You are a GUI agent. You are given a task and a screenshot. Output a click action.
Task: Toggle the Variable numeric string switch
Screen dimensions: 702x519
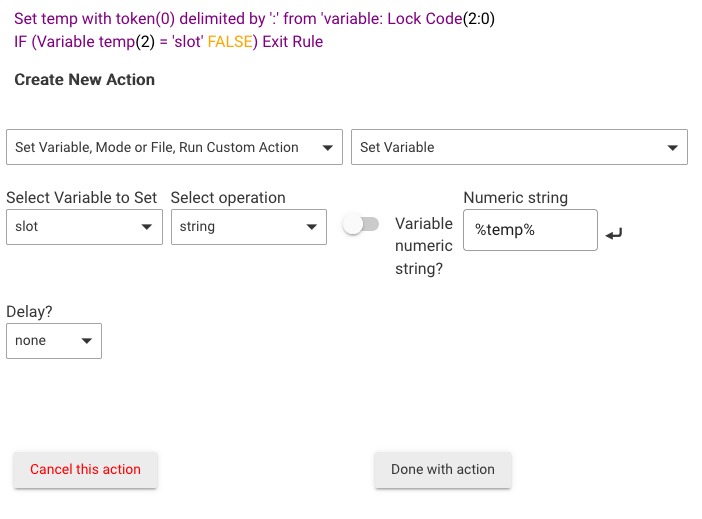(x=361, y=224)
